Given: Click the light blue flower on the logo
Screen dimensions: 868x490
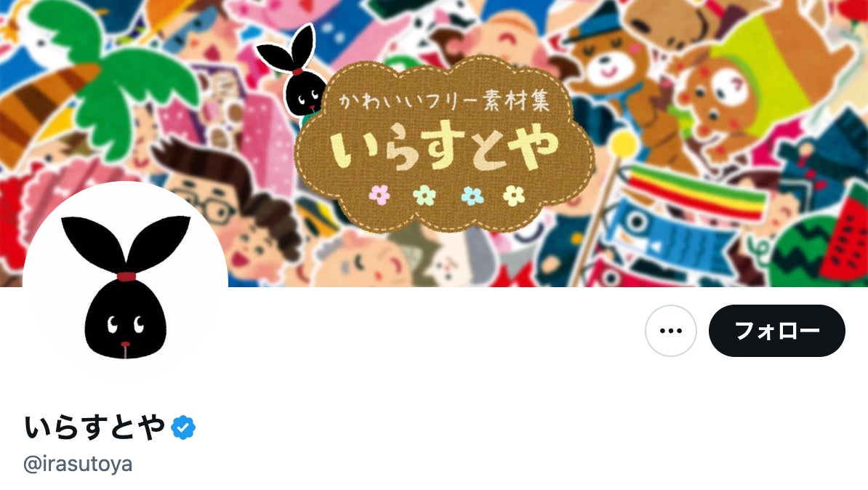Looking at the screenshot, I should click(x=472, y=196).
